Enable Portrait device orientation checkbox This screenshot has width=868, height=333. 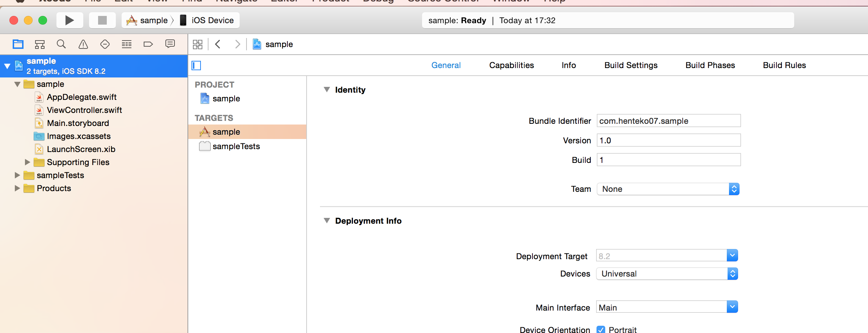(601, 329)
